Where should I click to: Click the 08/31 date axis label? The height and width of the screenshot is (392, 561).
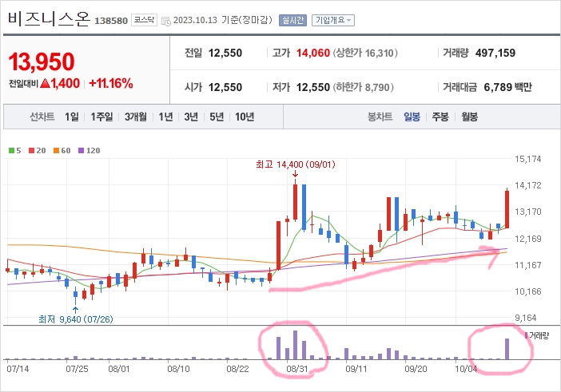(x=297, y=369)
